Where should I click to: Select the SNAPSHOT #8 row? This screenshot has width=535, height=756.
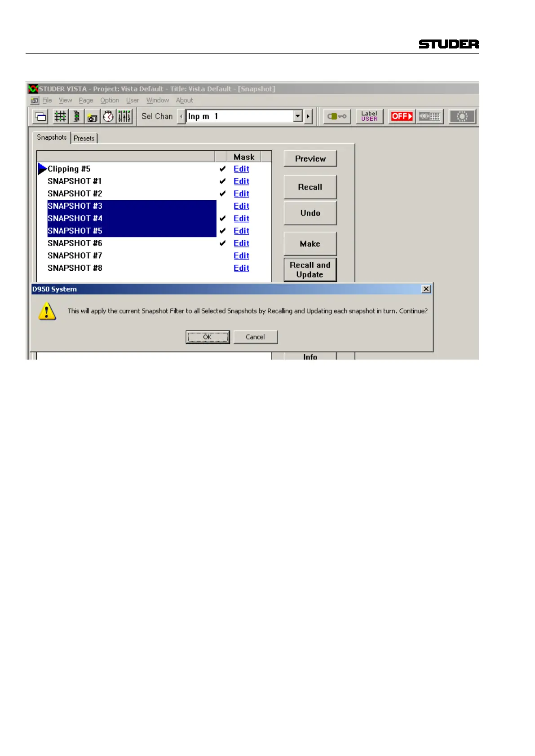coord(132,268)
